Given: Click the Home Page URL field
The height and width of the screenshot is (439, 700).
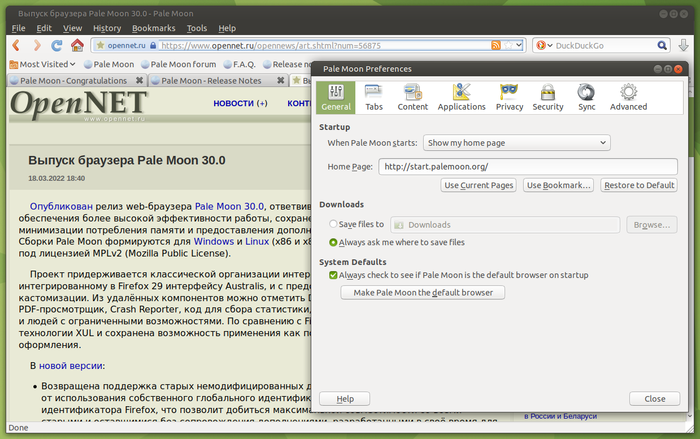Looking at the screenshot, I should (x=527, y=166).
